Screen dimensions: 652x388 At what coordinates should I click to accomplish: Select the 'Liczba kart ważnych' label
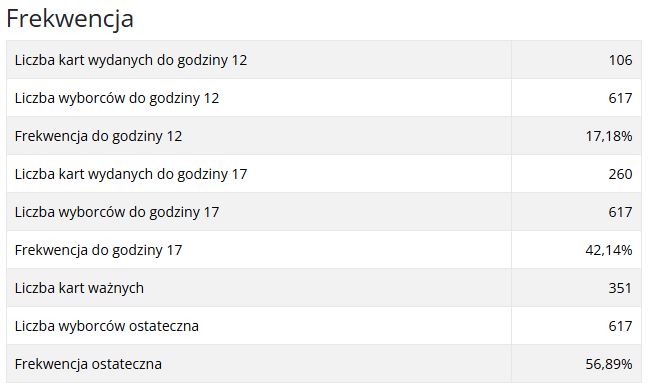click(x=79, y=288)
